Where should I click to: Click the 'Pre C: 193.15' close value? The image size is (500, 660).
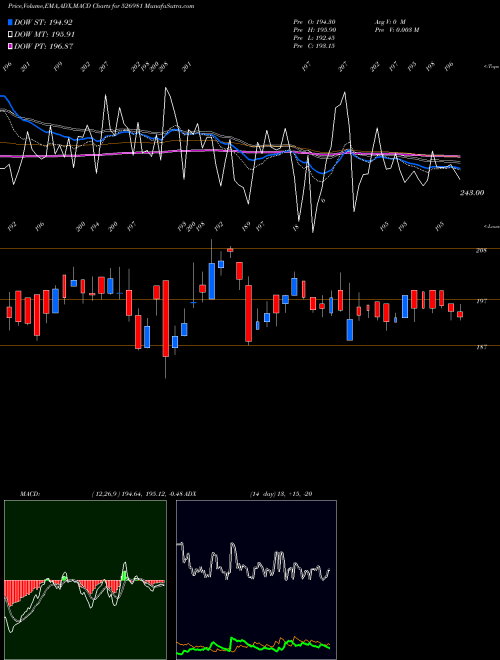point(314,46)
